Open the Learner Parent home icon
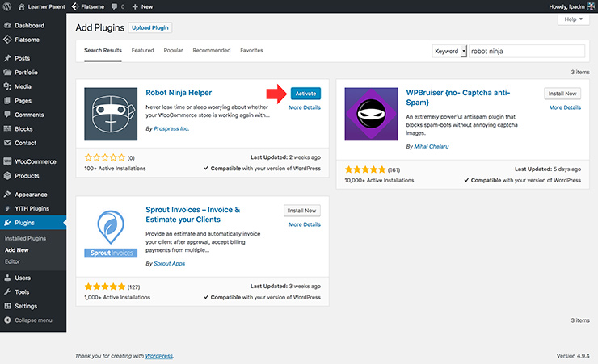The image size is (598, 364). 21,6
